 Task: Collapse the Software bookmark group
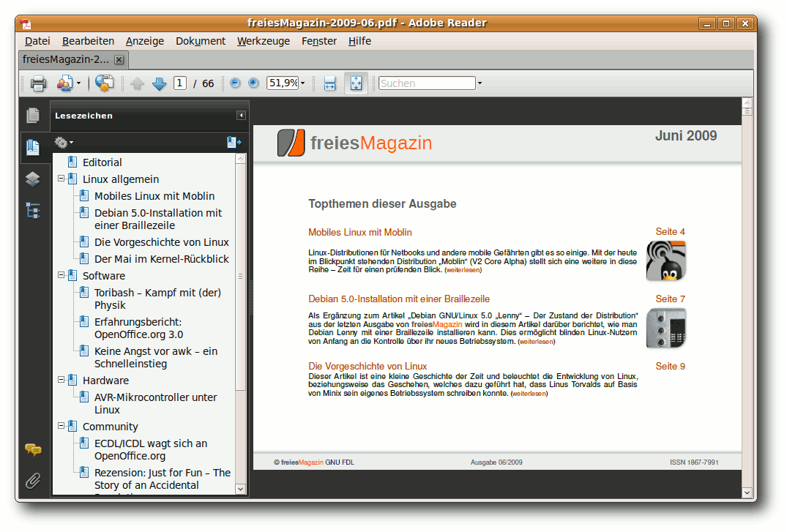61,275
